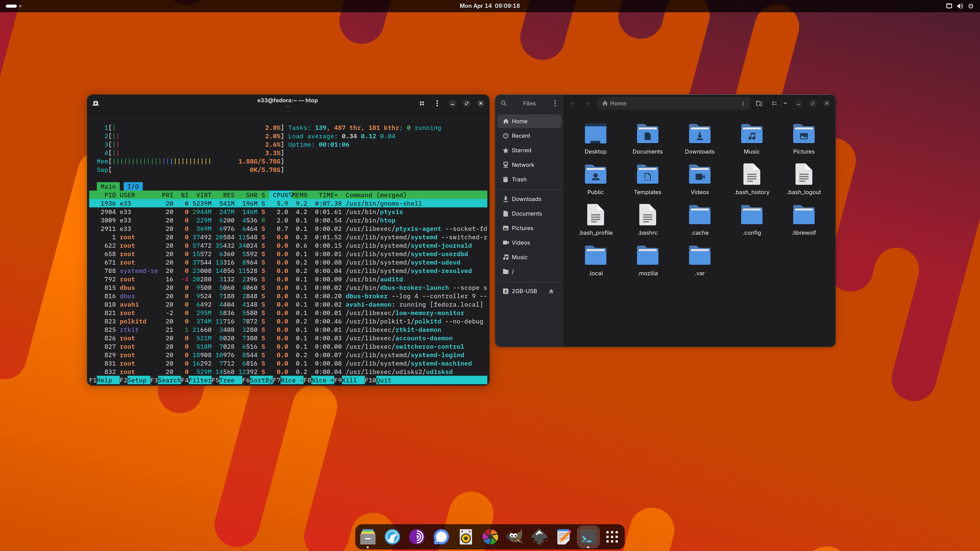This screenshot has width=980, height=551.
Task: Select the /usr/bin/ptyxis process row
Action: [x=288, y=212]
